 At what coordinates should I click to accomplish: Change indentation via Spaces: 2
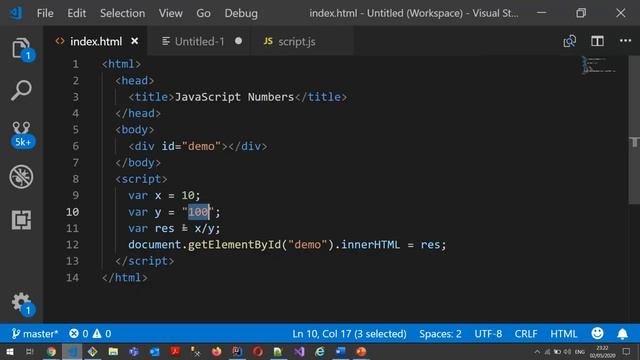440,334
